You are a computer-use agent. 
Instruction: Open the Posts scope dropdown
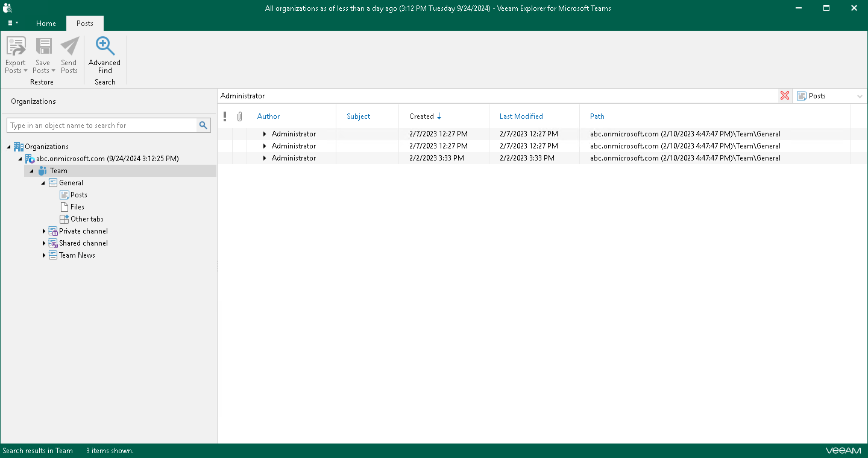coord(830,96)
